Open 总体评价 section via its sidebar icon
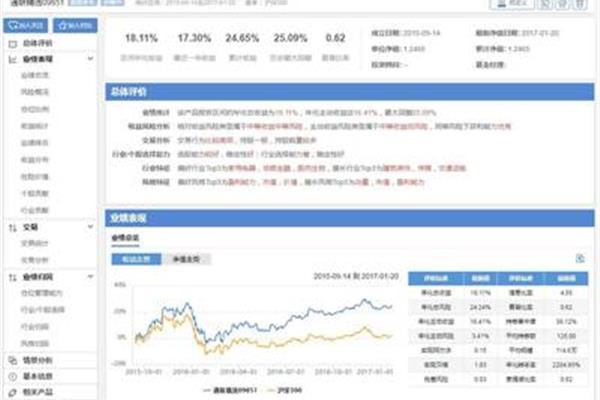This screenshot has width=600, height=400. pos(13,44)
